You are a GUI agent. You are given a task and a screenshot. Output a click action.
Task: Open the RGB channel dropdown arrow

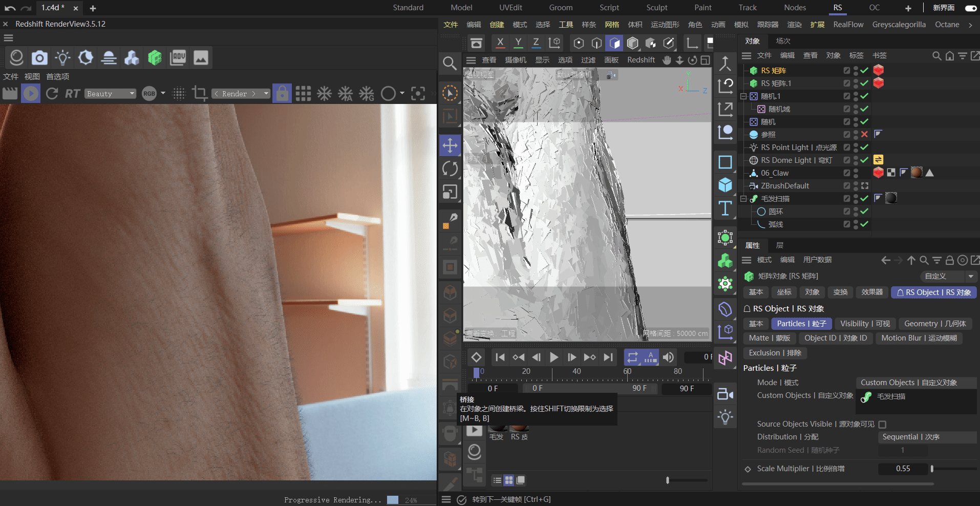click(x=163, y=93)
